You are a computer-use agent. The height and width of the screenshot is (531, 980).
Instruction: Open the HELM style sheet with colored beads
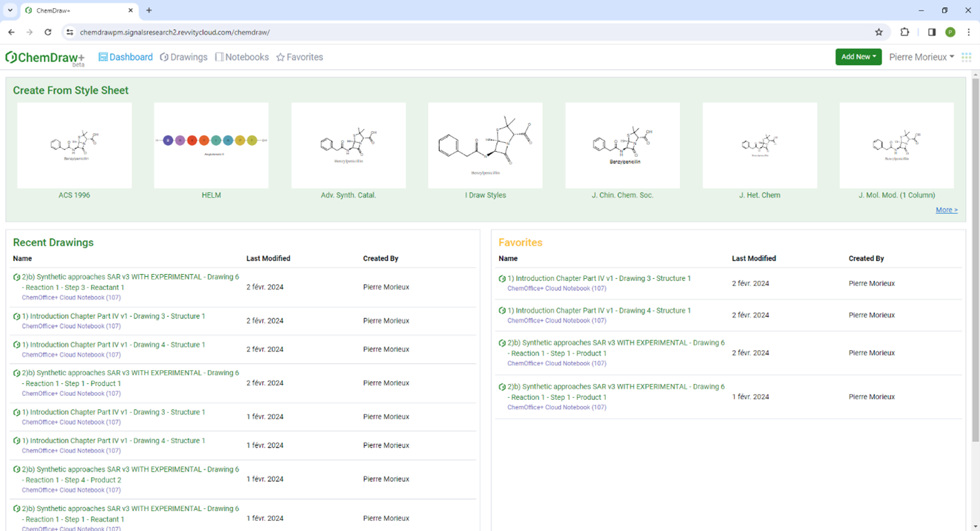click(x=210, y=145)
